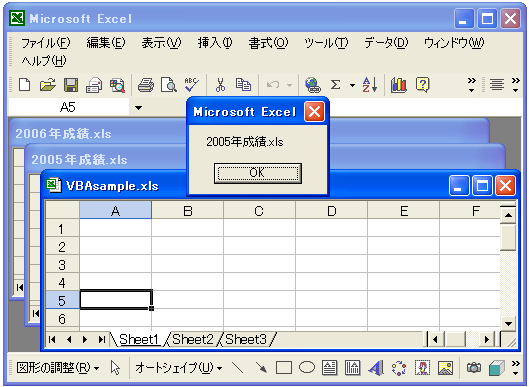The width and height of the screenshot is (529, 387).
Task: Open the ウィンドウ(W) menu
Action: [454, 43]
